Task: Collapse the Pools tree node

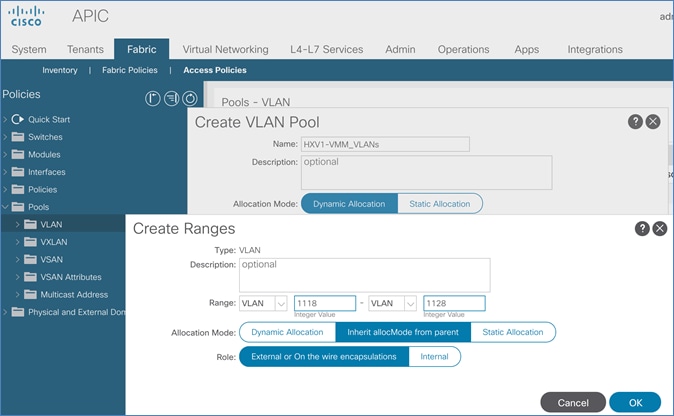Action: click(x=5, y=207)
